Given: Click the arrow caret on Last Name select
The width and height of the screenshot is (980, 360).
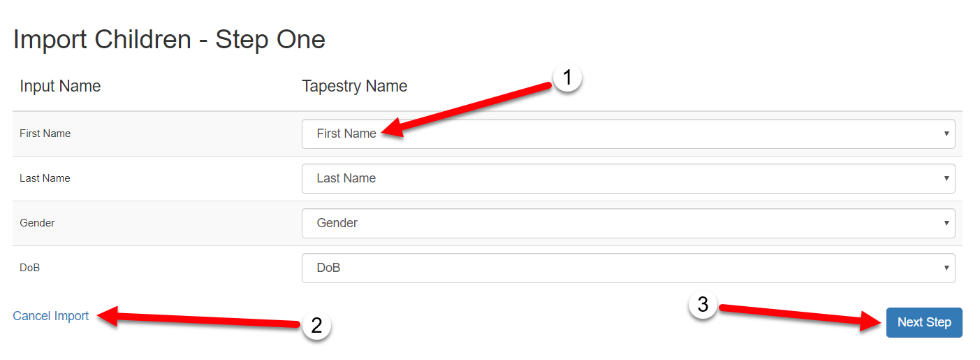Looking at the screenshot, I should (x=946, y=178).
